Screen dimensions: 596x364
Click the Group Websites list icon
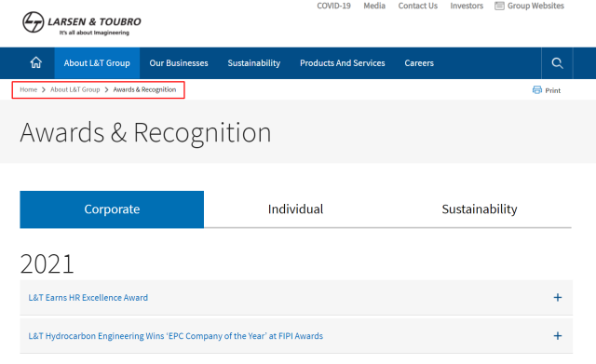(499, 6)
